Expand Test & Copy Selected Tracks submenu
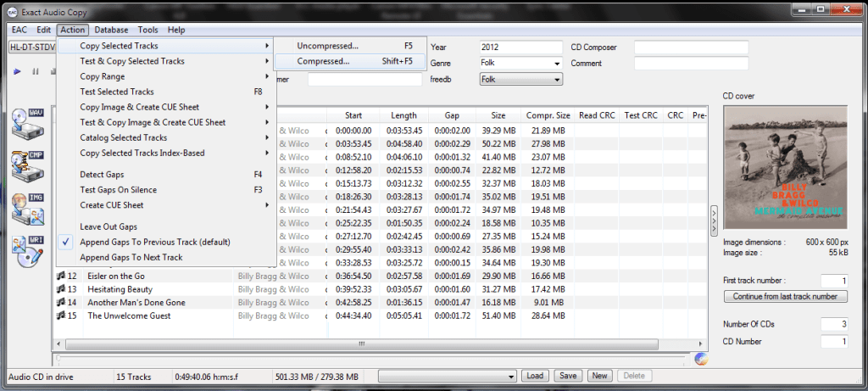Screen dimensions: 868x391 (x=166, y=61)
